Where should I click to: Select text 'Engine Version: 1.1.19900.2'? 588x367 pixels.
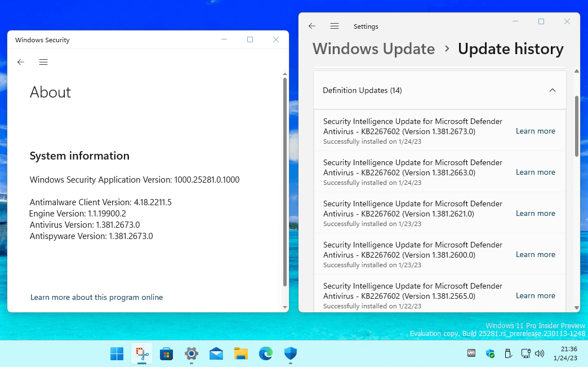coord(78,214)
